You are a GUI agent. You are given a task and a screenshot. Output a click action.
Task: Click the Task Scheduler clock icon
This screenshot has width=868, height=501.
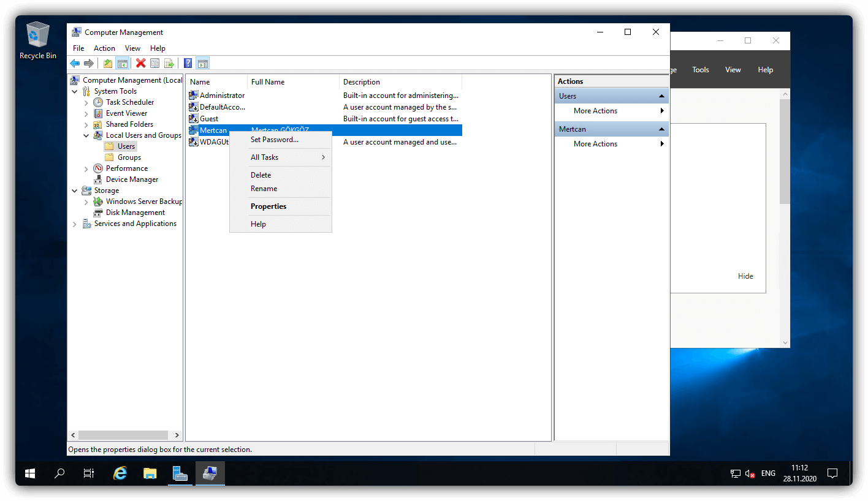pyautogui.click(x=98, y=102)
